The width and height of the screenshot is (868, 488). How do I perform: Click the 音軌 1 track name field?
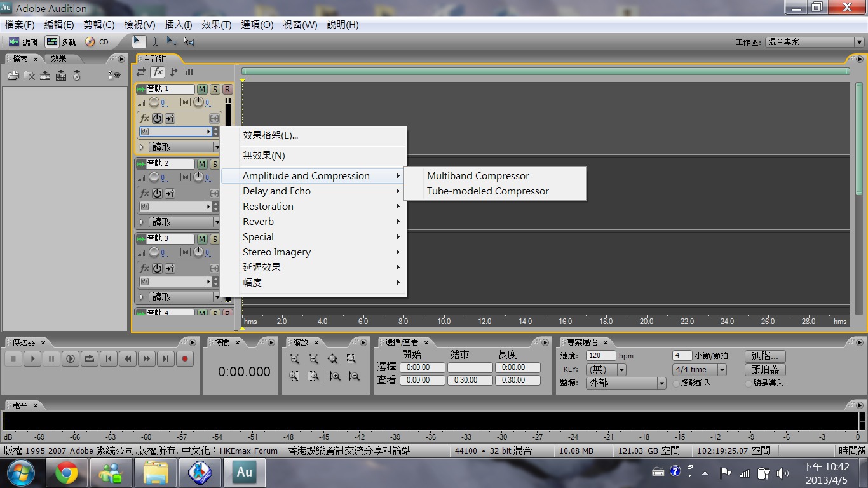pos(170,89)
